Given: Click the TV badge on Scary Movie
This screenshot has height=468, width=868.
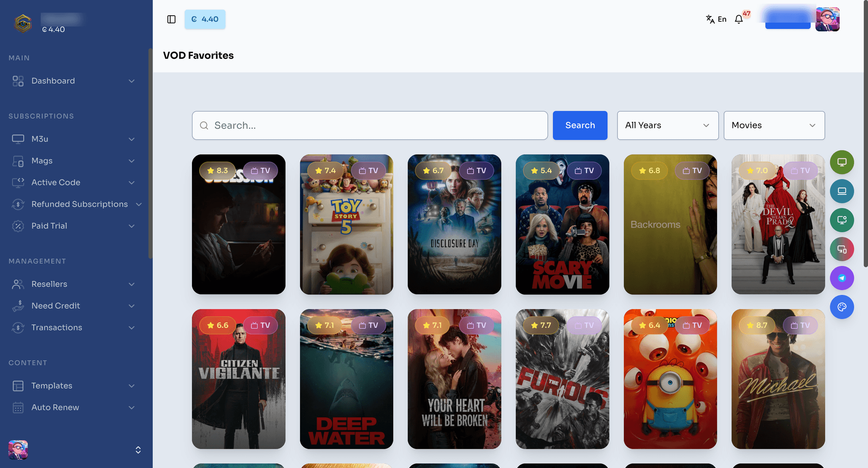Looking at the screenshot, I should pyautogui.click(x=584, y=171).
